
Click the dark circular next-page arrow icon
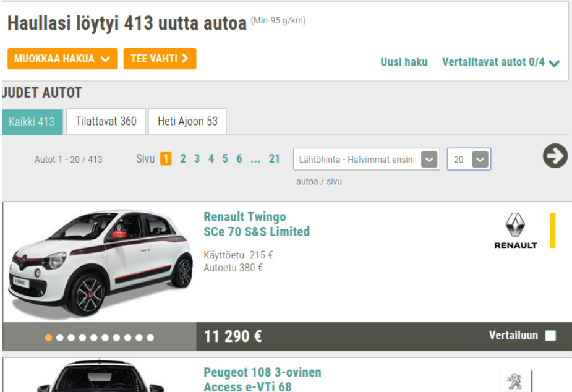[554, 156]
